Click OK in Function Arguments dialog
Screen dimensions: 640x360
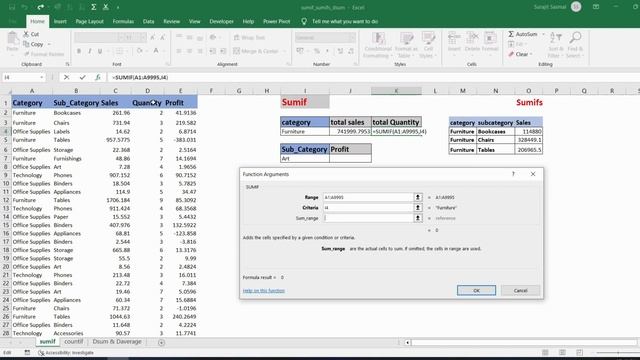476,290
